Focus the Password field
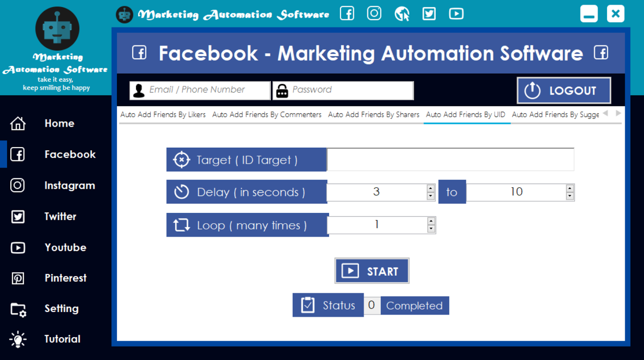644x360 pixels. 343,91
